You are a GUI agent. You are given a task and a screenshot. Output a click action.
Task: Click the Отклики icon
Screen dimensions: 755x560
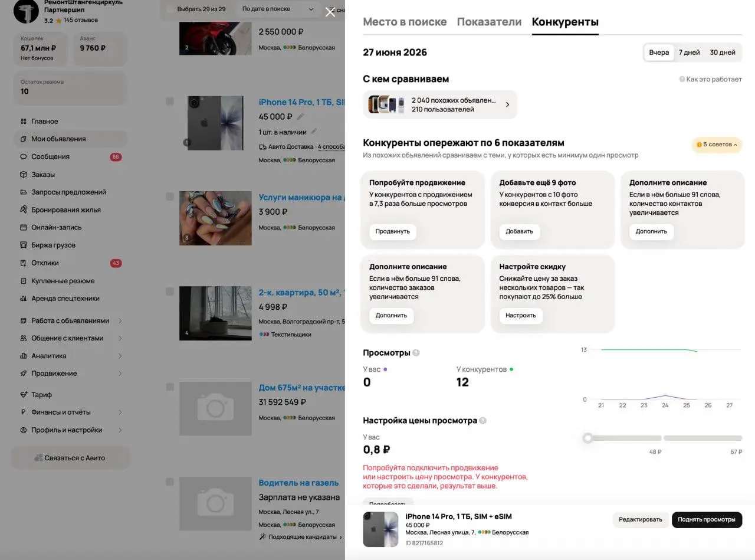[24, 263]
